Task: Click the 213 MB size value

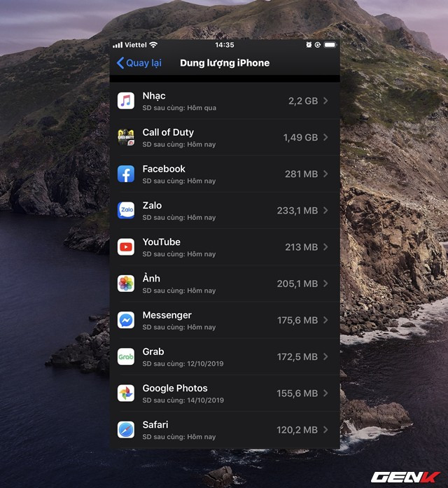Action: (x=302, y=247)
